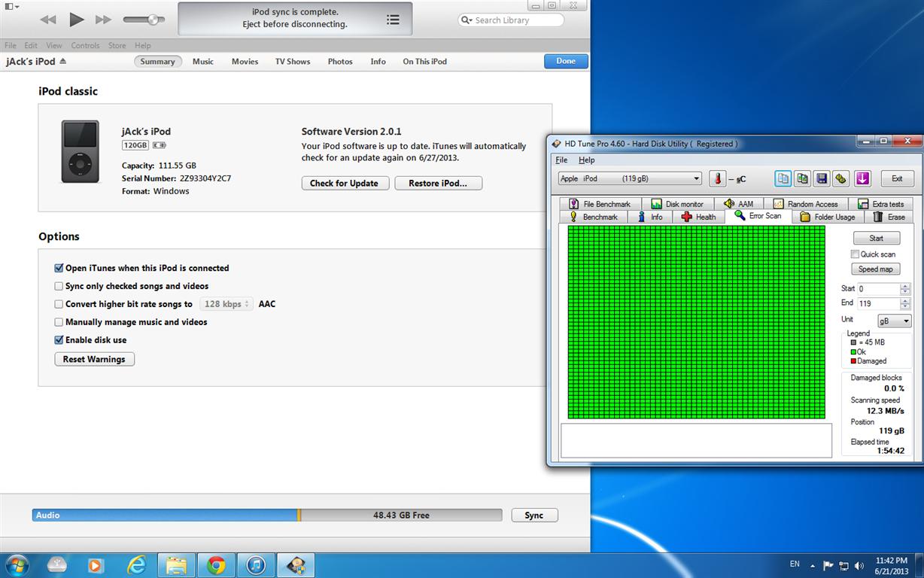Image resolution: width=924 pixels, height=578 pixels.
Task: Click the Speed map button
Action: pos(875,269)
